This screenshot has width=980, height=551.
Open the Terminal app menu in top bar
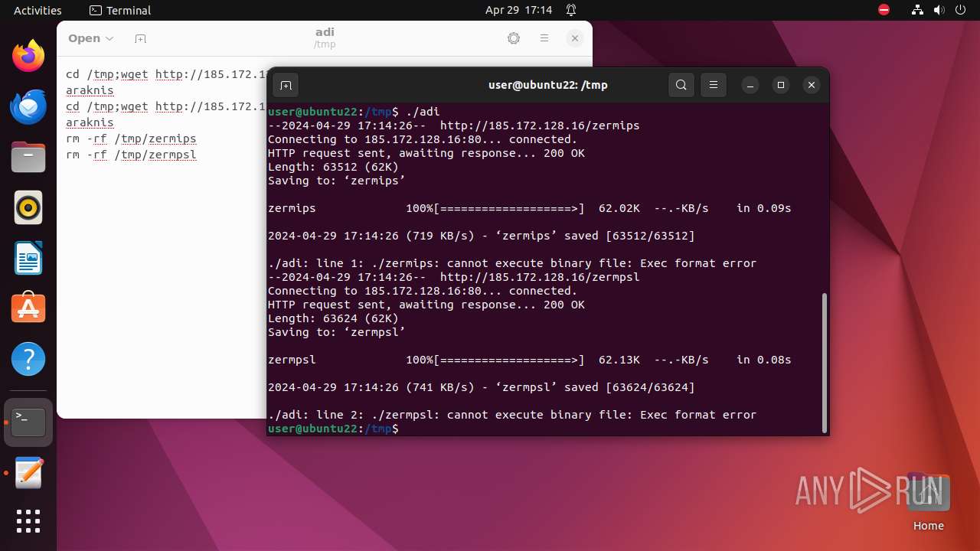[120, 10]
